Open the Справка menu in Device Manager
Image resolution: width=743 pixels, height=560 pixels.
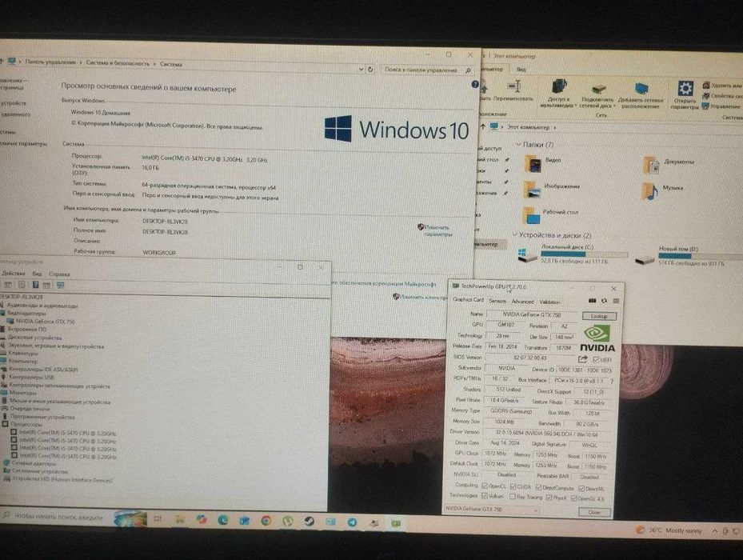tap(59, 274)
